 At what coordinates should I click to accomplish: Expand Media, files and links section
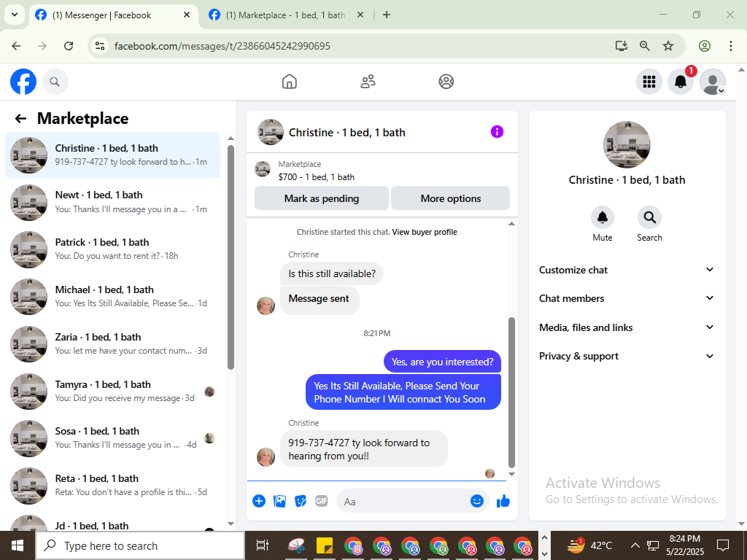(627, 327)
